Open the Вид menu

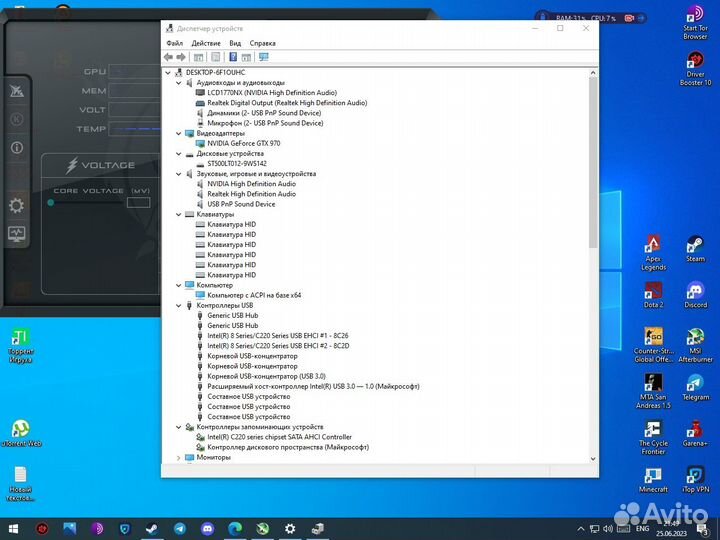(x=235, y=43)
